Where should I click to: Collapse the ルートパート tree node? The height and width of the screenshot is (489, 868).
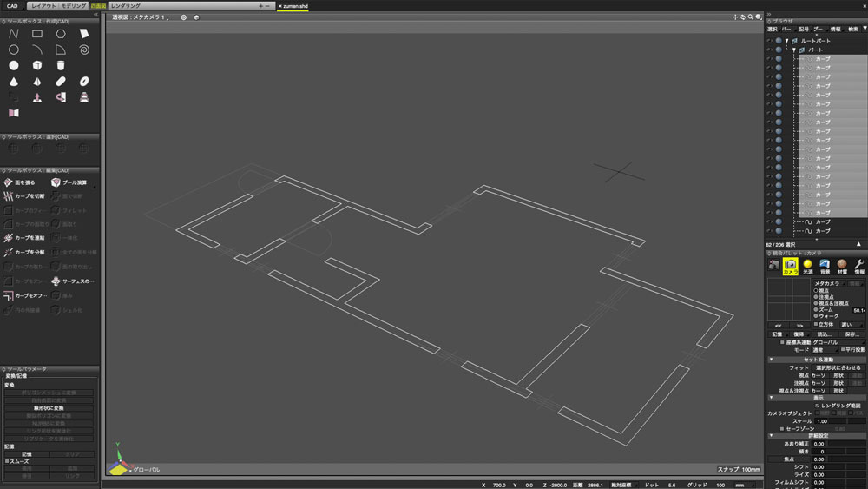tap(786, 41)
